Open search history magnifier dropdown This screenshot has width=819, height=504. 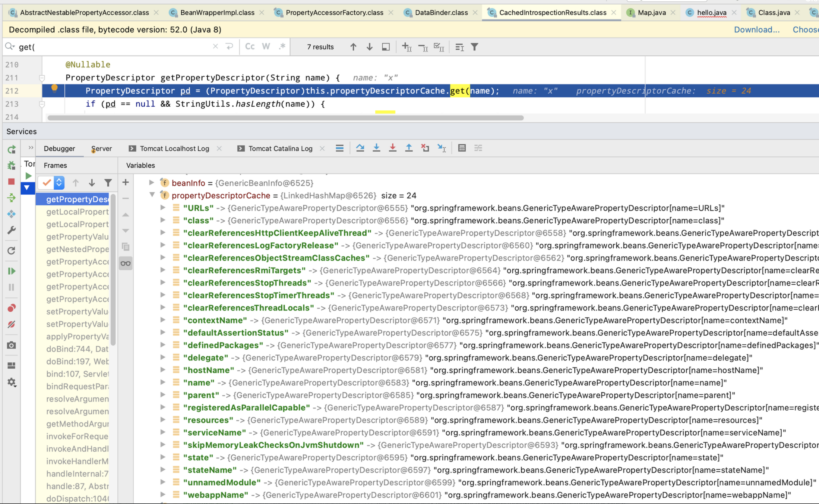coord(10,47)
